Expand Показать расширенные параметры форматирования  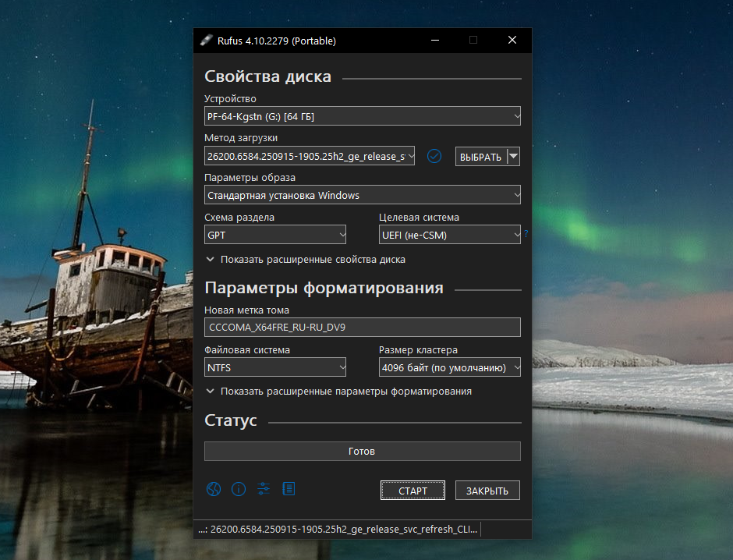[x=339, y=392]
